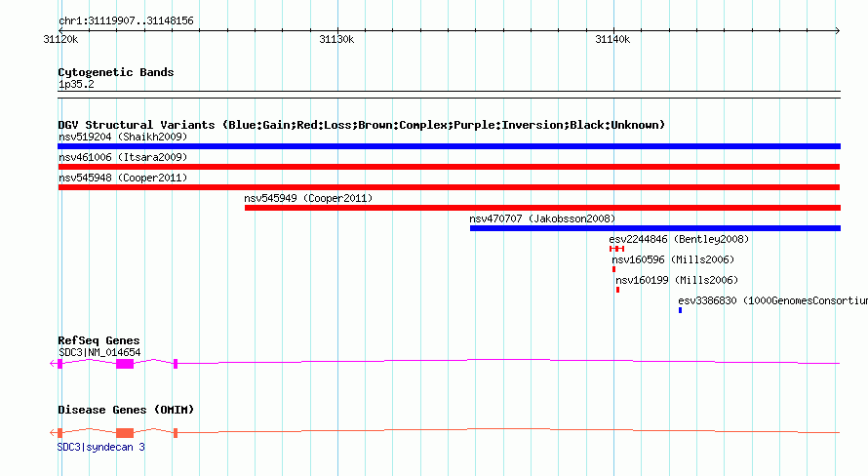
Task: Select the esv3386830 blue gain marker
Action: point(681,310)
